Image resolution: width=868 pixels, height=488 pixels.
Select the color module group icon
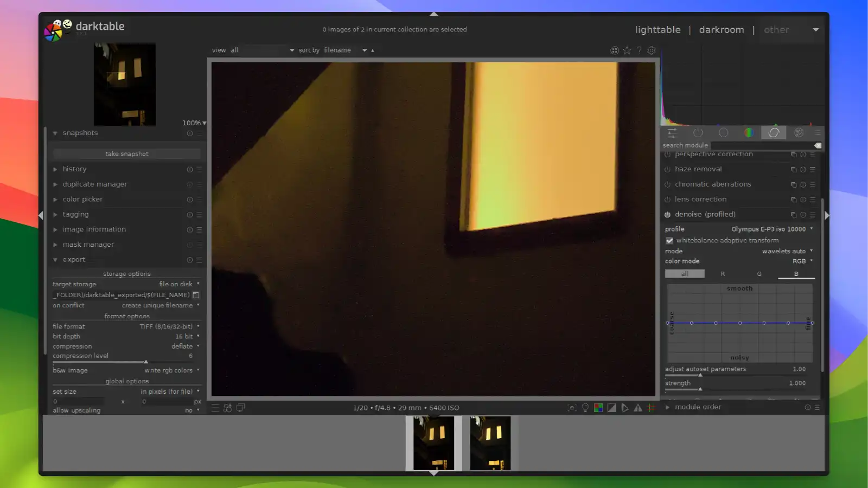point(749,132)
